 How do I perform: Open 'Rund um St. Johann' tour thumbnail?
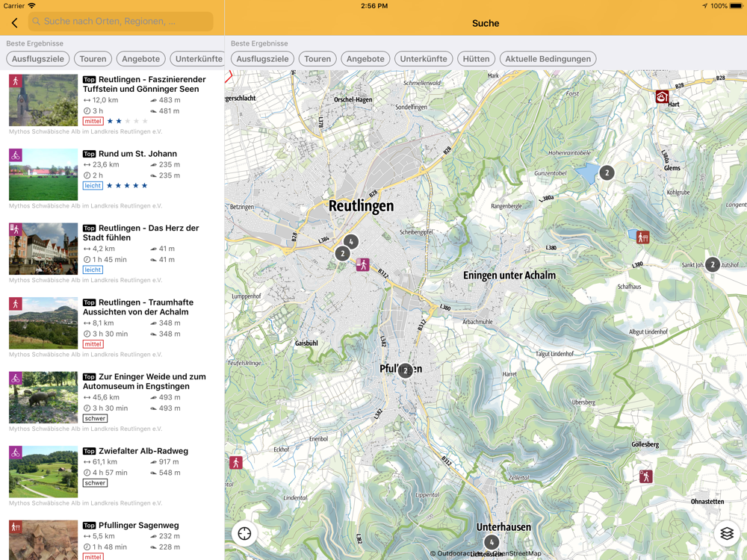[43, 174]
